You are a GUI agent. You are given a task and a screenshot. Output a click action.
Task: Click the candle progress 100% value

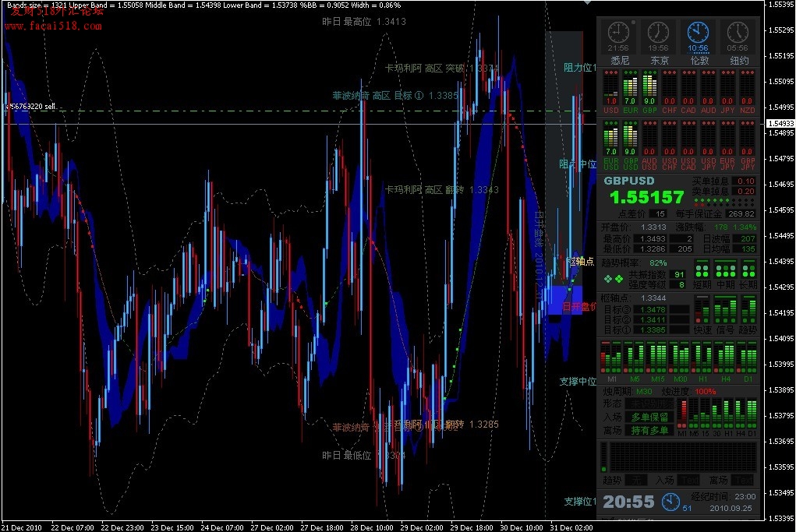pos(705,392)
